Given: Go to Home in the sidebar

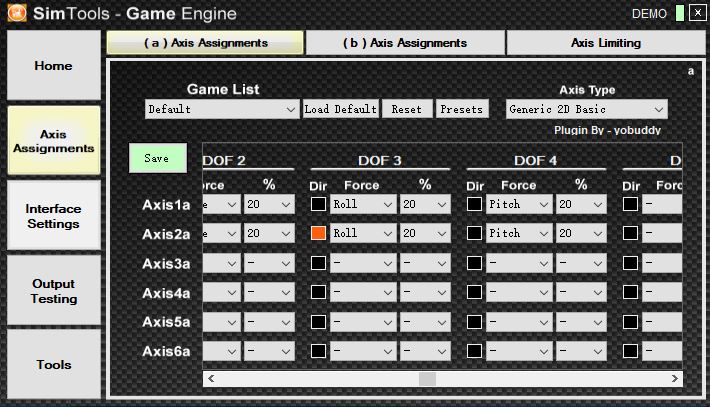Looking at the screenshot, I should (53, 66).
